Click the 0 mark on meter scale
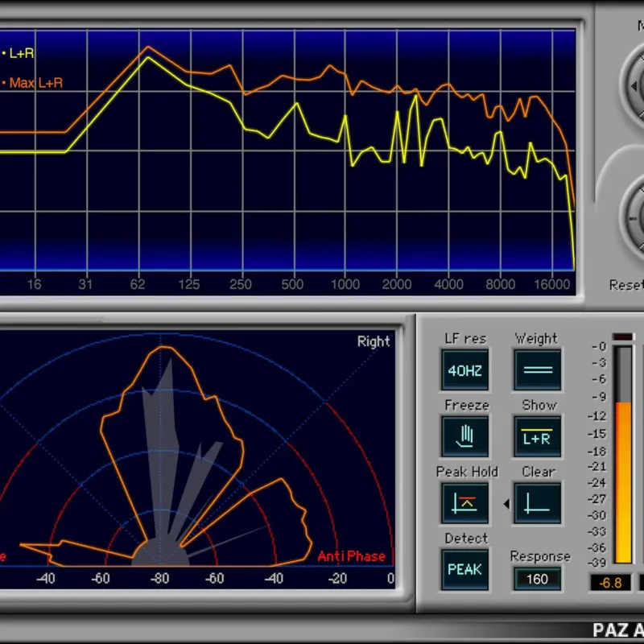This screenshot has height=644, width=644. coord(599,347)
